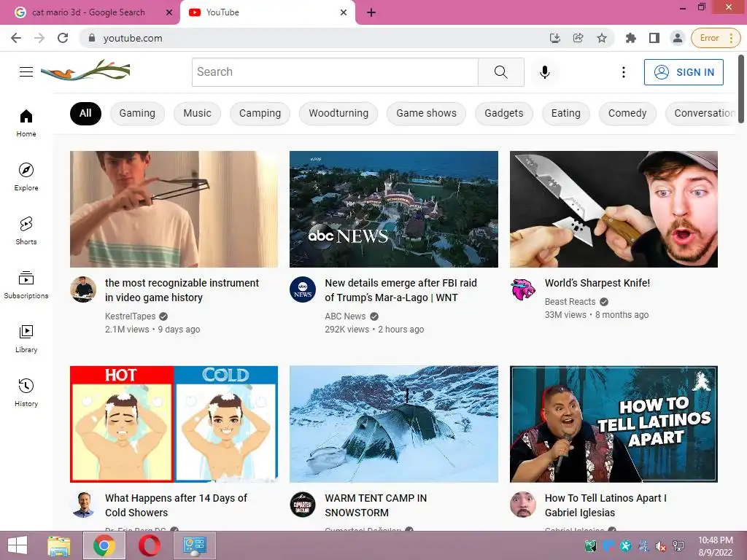Open KestrelTapes channel avatar
The height and width of the screenshot is (560, 747).
tap(83, 289)
